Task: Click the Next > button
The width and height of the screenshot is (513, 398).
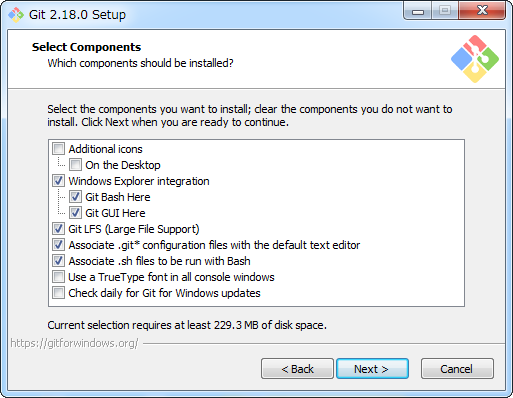Action: click(x=372, y=369)
